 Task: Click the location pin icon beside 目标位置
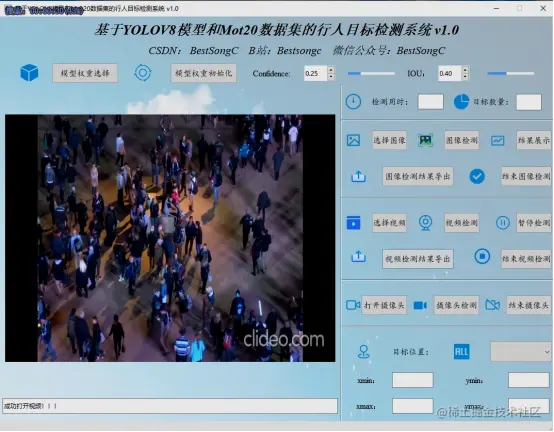(x=364, y=352)
